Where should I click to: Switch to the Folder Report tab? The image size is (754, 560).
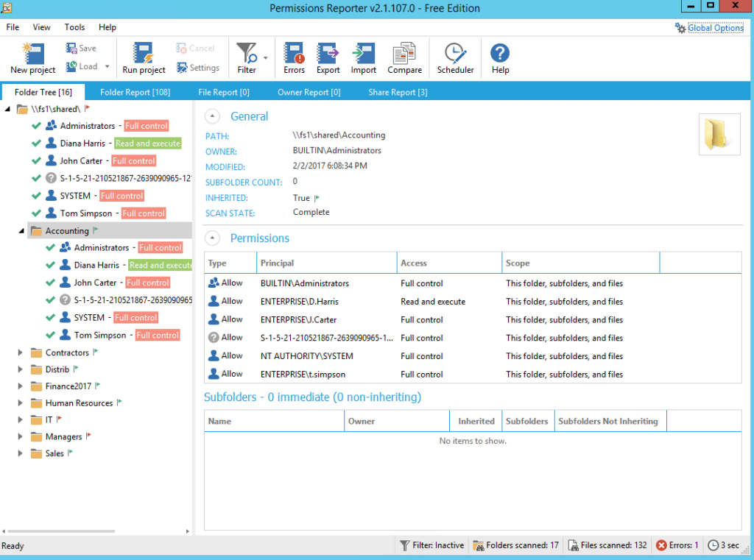[x=135, y=92]
